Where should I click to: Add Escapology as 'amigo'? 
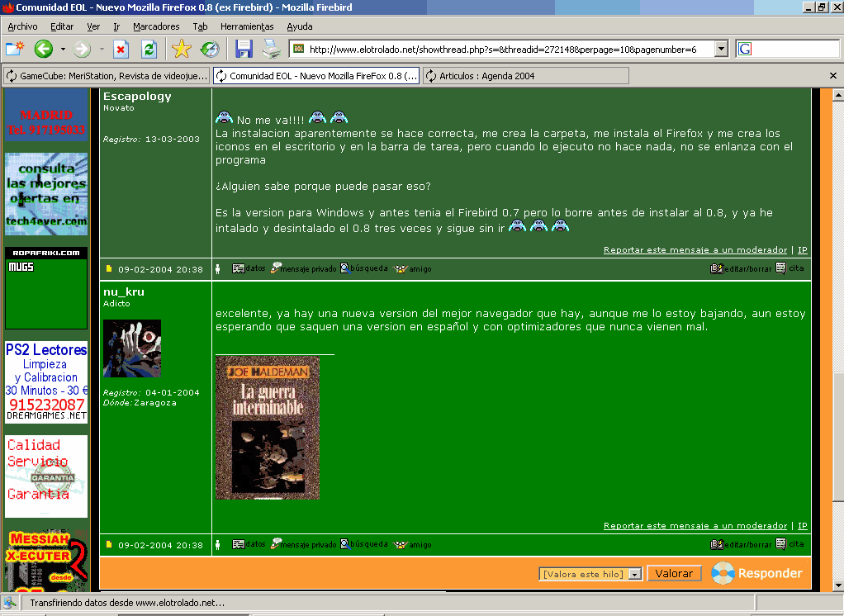[412, 268]
